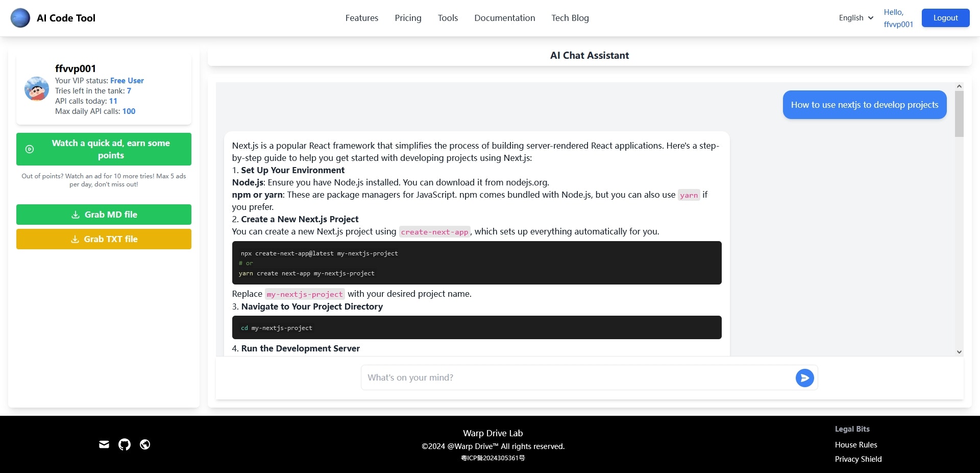Click the Grab TXT file button
The image size is (980, 473).
click(104, 239)
